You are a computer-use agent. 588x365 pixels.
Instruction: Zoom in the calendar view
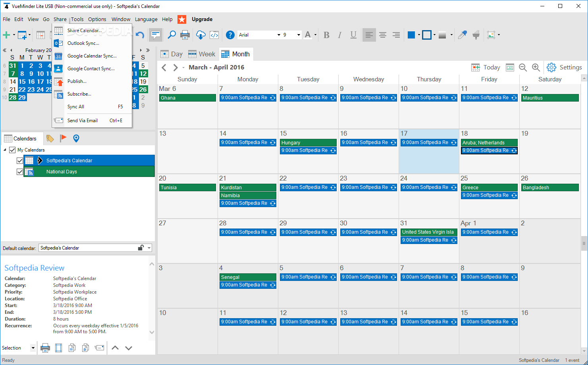coord(536,67)
